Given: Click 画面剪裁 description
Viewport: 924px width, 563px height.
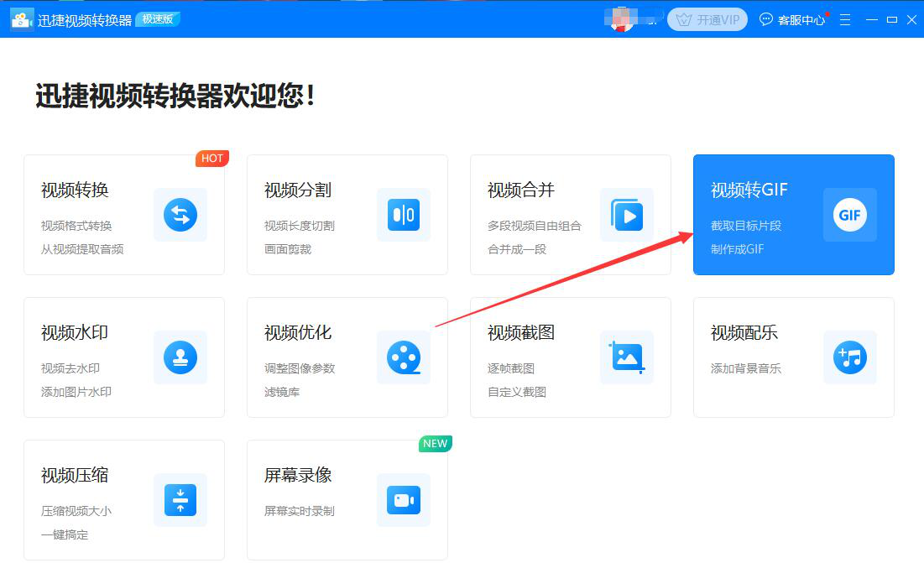Looking at the screenshot, I should 288,249.
